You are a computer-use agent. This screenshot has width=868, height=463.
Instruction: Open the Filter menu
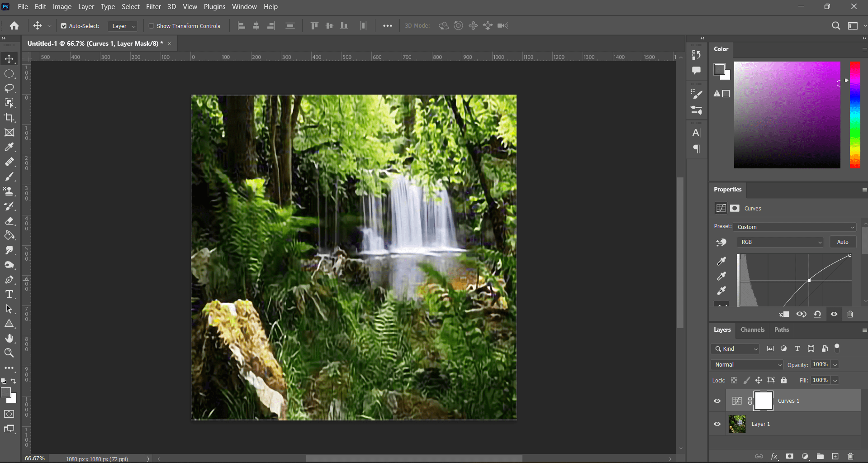pyautogui.click(x=153, y=6)
